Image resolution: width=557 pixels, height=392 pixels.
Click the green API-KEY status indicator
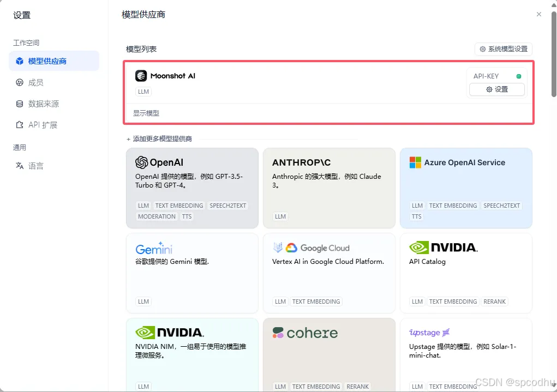pos(519,76)
